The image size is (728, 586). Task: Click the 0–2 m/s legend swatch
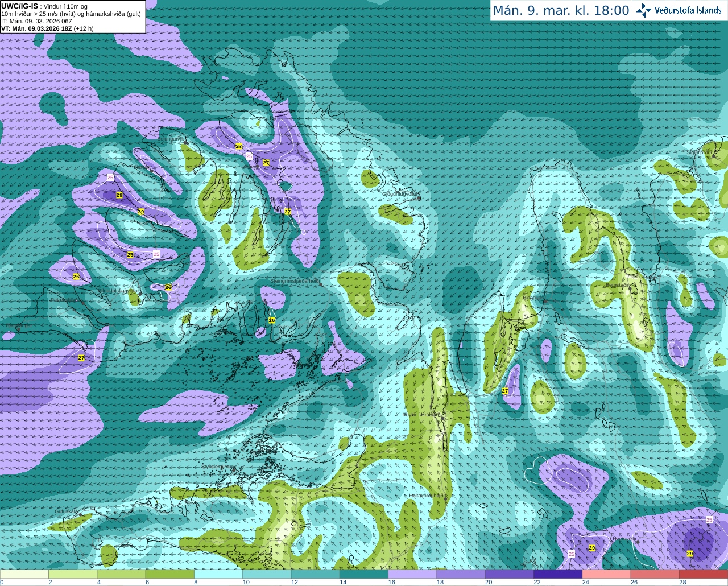coord(24,574)
